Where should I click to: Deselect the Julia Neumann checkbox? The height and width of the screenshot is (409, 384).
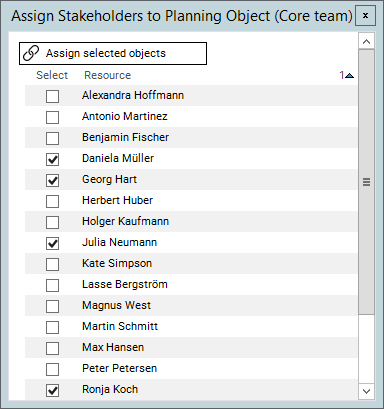(52, 243)
